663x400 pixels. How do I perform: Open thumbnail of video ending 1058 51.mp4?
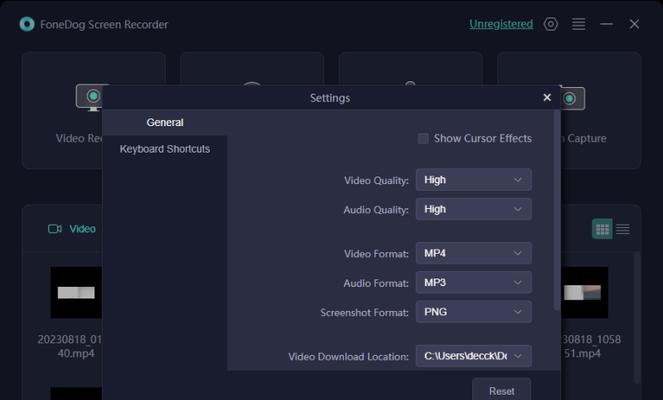584,292
